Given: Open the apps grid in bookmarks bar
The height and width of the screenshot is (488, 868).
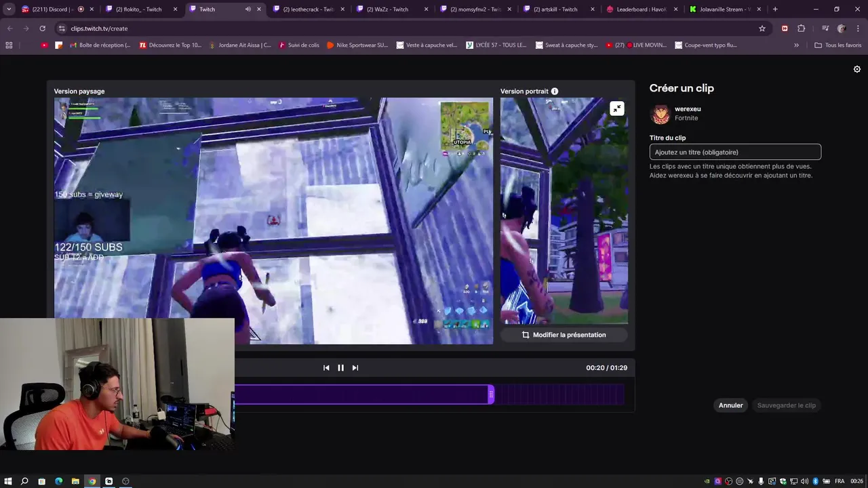Looking at the screenshot, I should click(9, 45).
